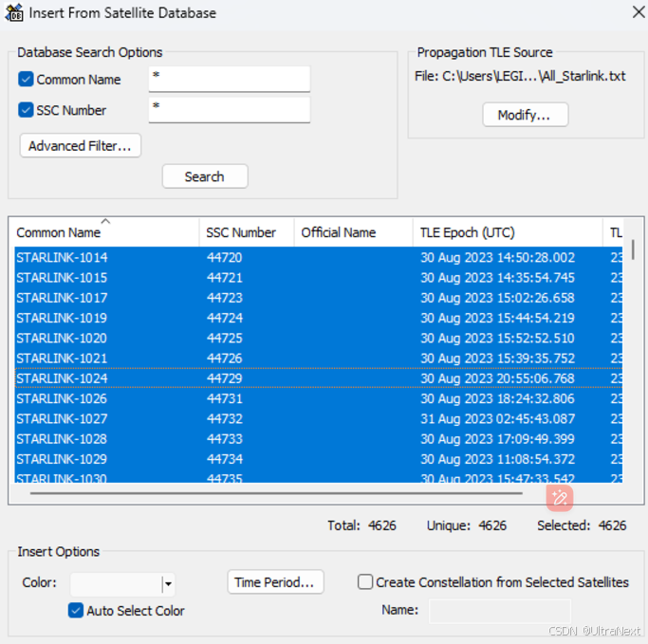Click SSC number 44721 cell
648x644 pixels.
coord(225,278)
